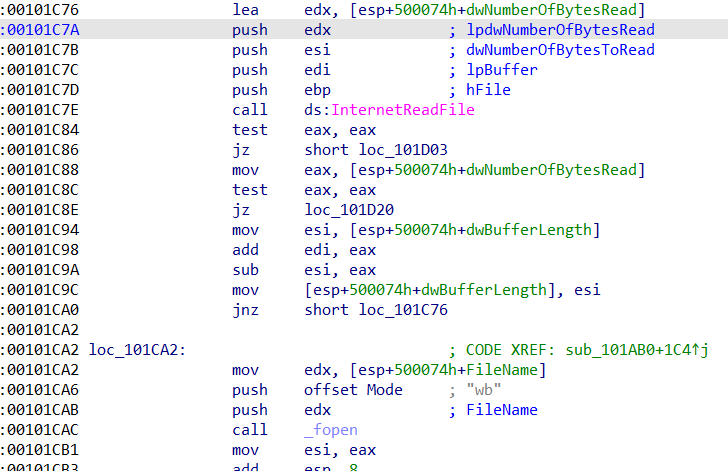The image size is (728, 471).
Task: Open the sub_101AB0+1C4 code xref
Action: 637,350
